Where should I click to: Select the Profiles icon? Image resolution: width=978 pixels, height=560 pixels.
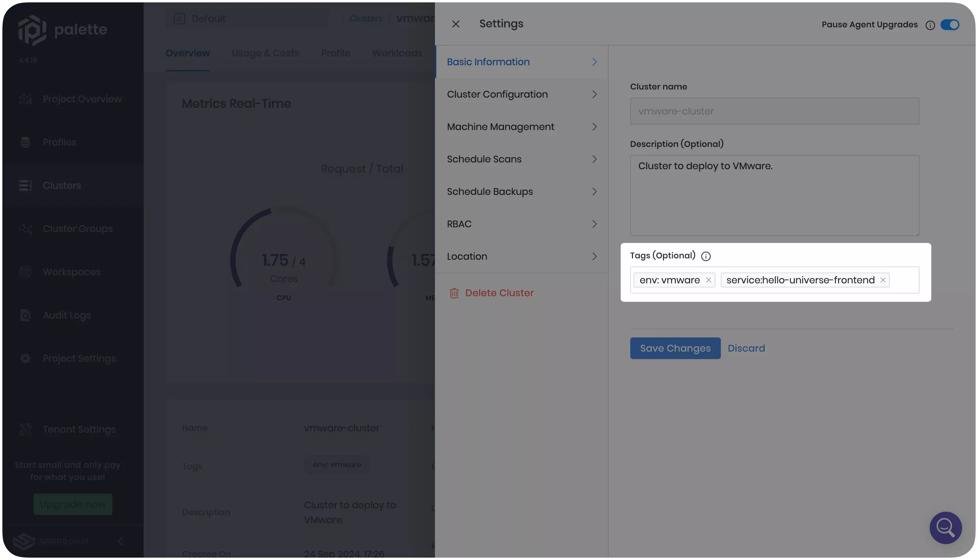pyautogui.click(x=25, y=142)
